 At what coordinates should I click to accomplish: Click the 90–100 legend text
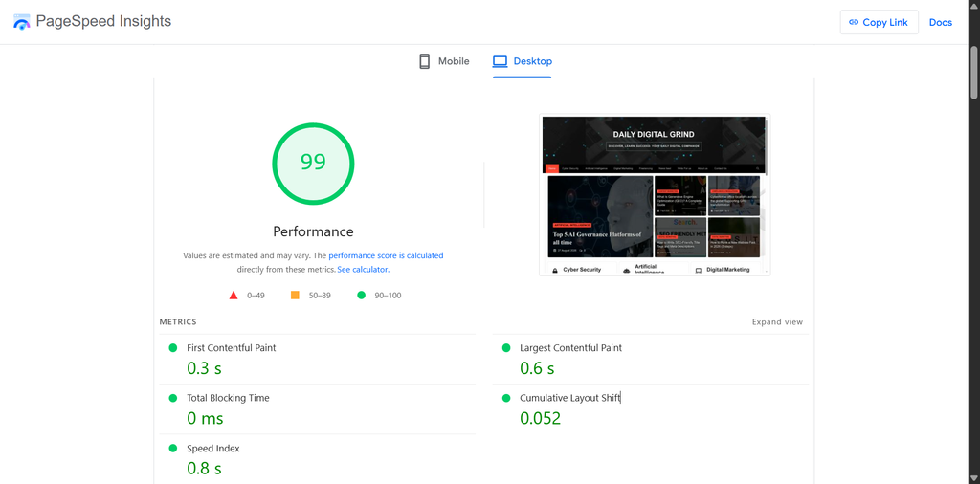pyautogui.click(x=389, y=296)
